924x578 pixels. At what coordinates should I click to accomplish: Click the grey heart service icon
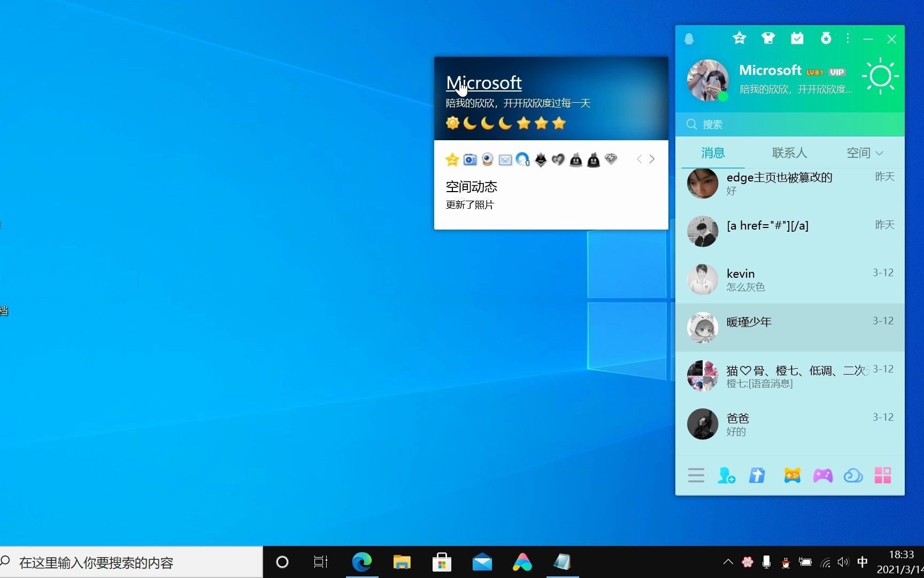(558, 159)
